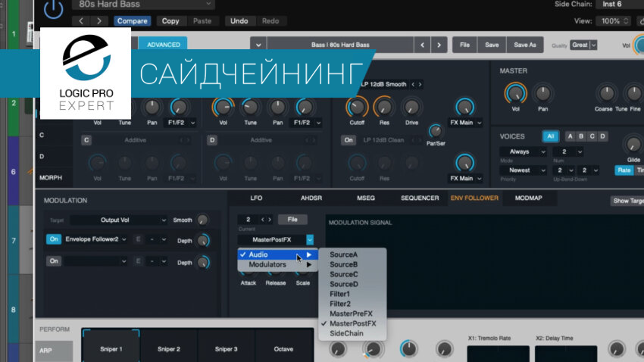Click the ADVANCED view button
Screen dimensions: 644x362
164,45
